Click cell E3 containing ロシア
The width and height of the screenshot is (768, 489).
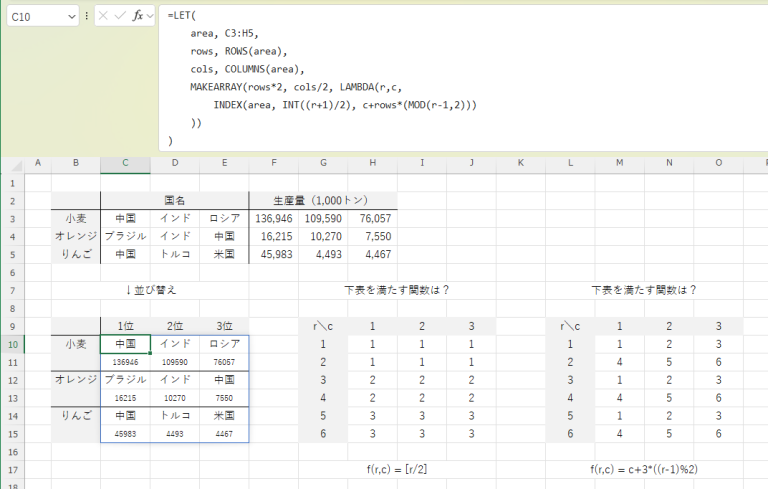224,219
